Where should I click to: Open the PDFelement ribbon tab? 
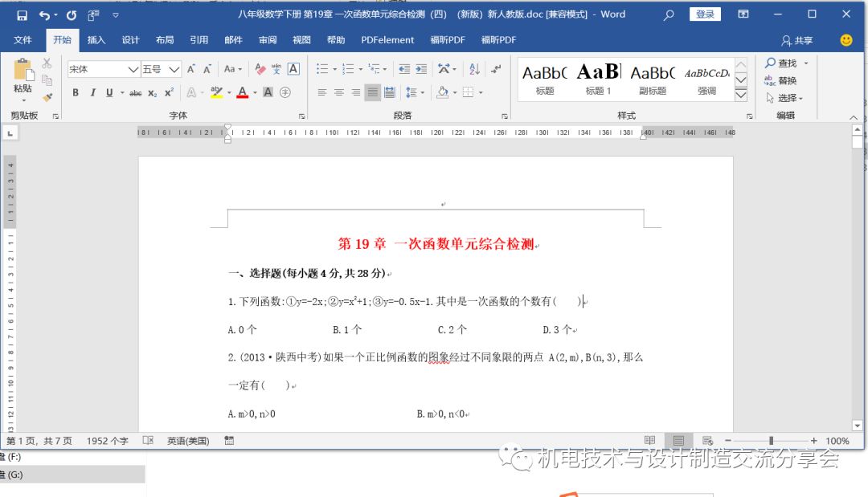387,39
